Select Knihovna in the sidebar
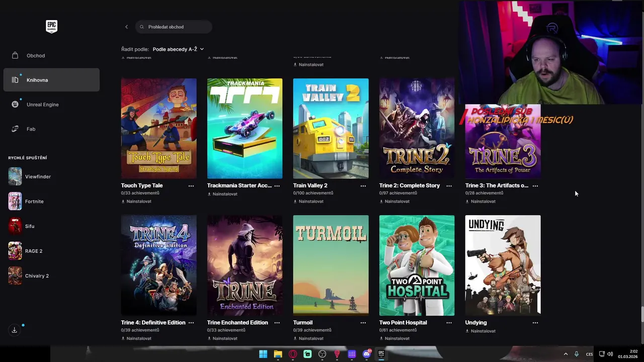 (x=51, y=80)
